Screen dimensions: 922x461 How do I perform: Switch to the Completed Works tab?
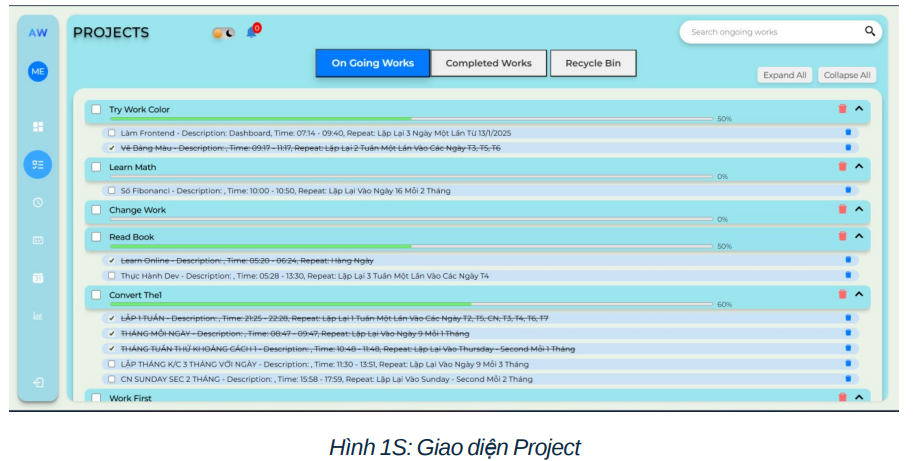[x=488, y=63]
